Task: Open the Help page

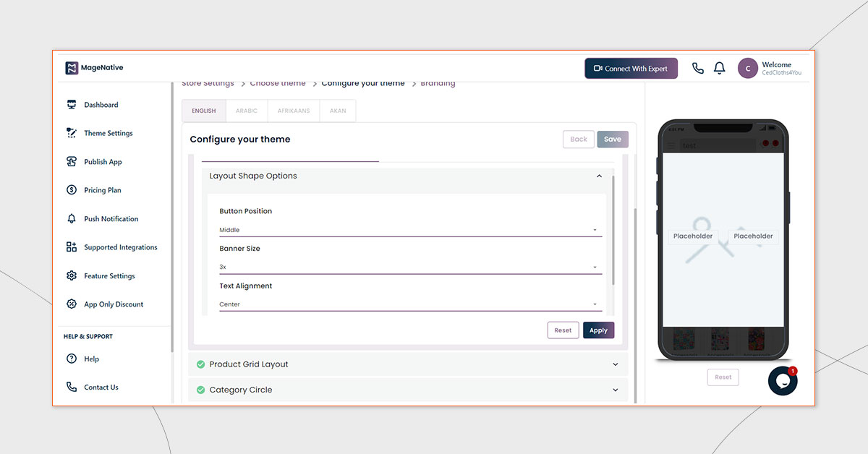Action: tap(91, 359)
